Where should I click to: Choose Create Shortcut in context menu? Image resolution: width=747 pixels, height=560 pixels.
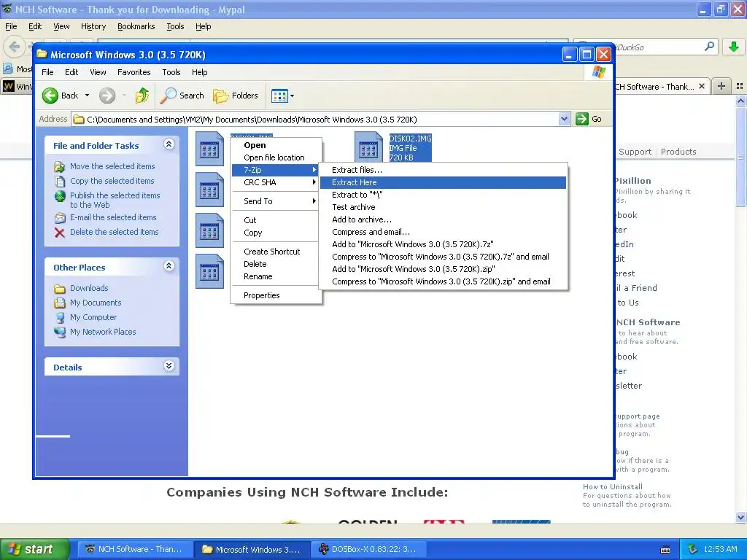(276, 252)
